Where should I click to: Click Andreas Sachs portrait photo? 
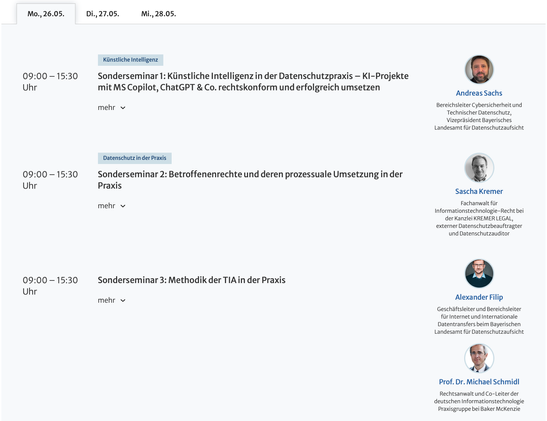[479, 69]
